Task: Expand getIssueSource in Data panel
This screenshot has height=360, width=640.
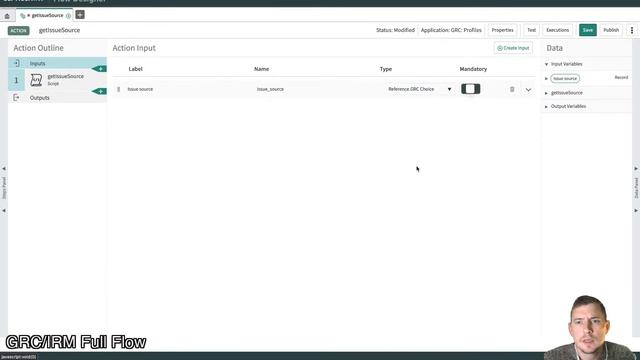Action: tap(546, 93)
